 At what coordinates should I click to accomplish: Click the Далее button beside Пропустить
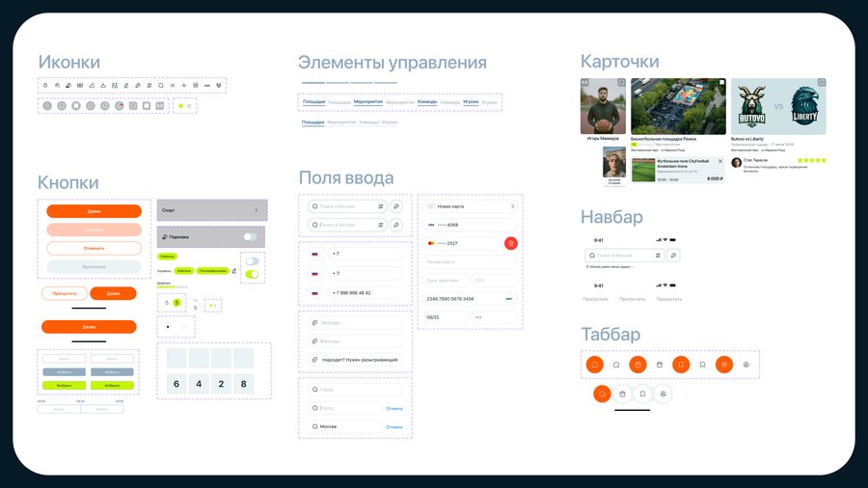click(x=113, y=293)
